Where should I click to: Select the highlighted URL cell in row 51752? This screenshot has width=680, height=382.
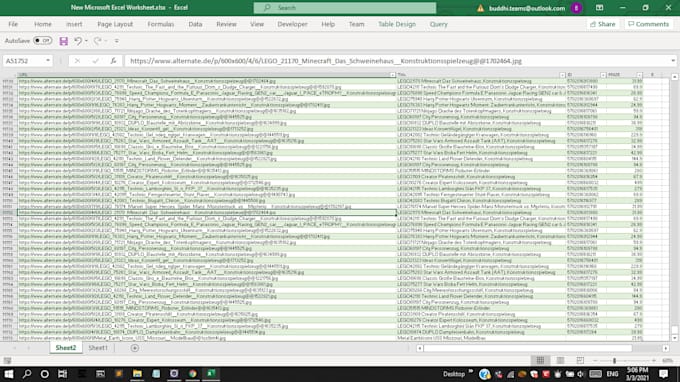(206, 212)
